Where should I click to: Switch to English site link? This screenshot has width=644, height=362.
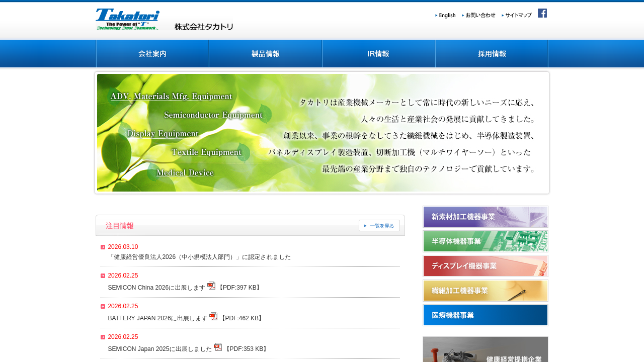446,16
